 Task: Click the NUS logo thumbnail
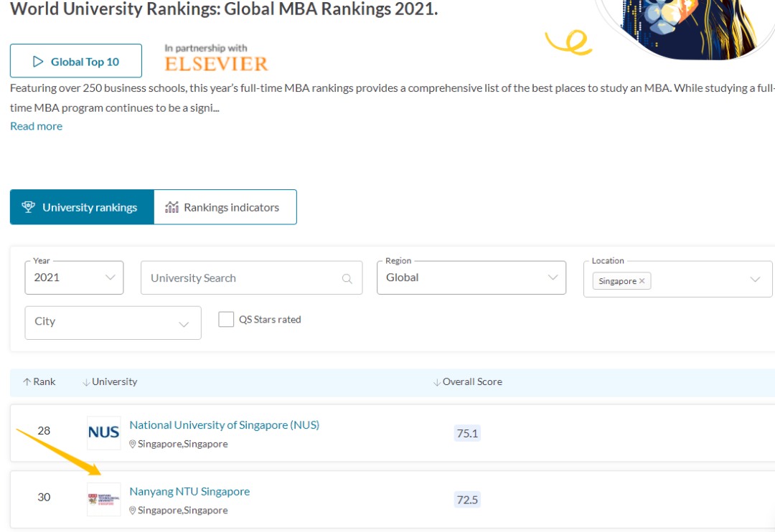104,432
